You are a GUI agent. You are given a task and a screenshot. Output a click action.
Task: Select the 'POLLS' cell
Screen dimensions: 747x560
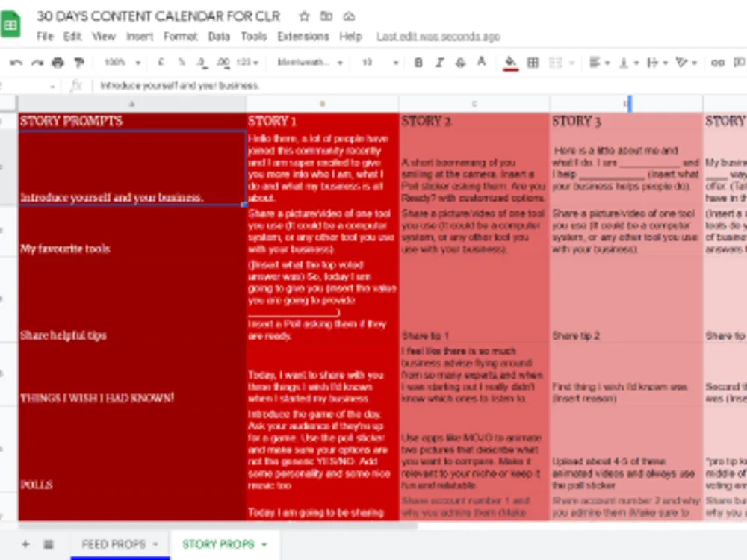(x=132, y=449)
